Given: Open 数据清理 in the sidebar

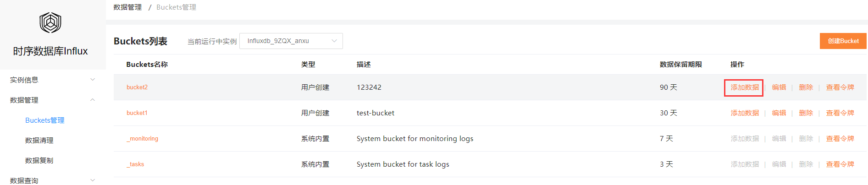Looking at the screenshot, I should [39, 140].
